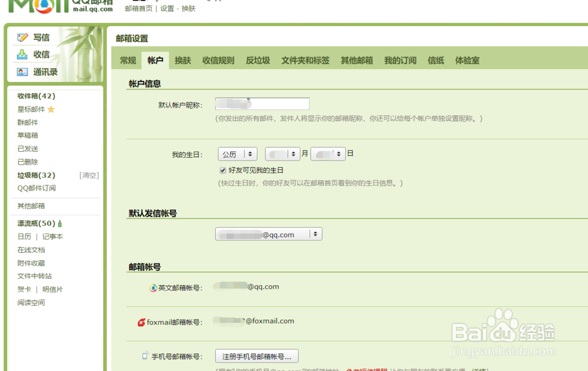The width and height of the screenshot is (588, 371).
Task: Click 收信 to check mail
Action: pos(41,55)
